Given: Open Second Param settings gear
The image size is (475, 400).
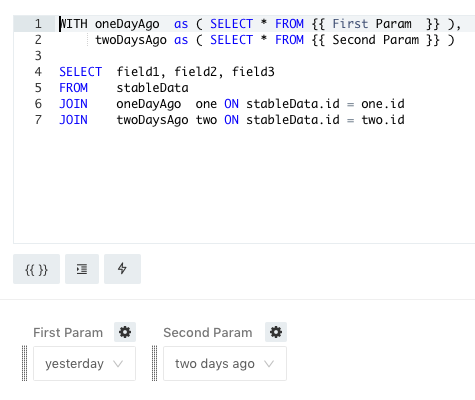Looking at the screenshot, I should coord(276,332).
